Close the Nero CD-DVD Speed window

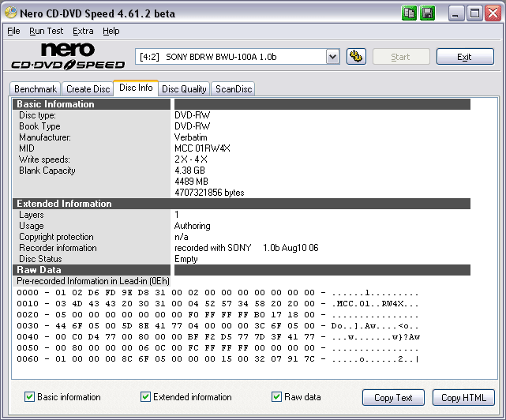point(493,13)
